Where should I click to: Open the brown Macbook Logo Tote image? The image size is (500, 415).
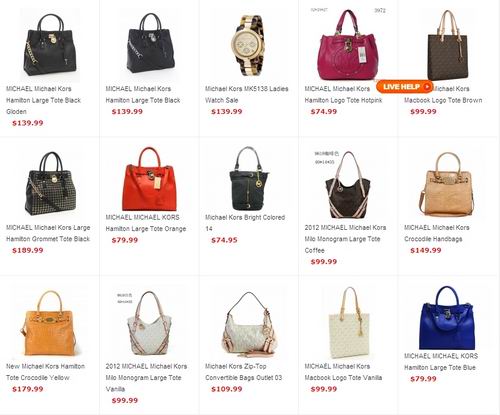(447, 46)
